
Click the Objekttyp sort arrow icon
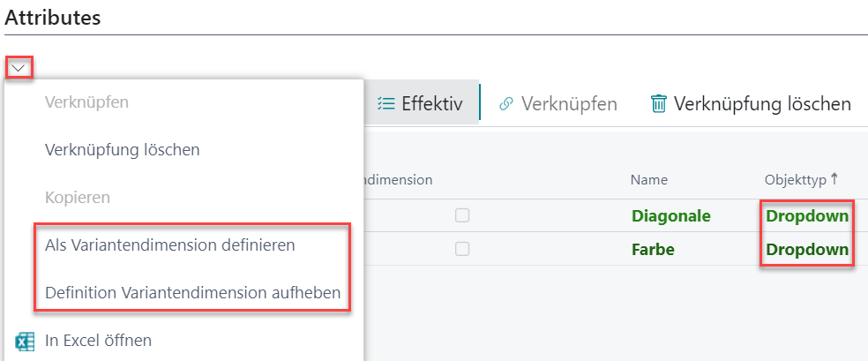coord(834,179)
